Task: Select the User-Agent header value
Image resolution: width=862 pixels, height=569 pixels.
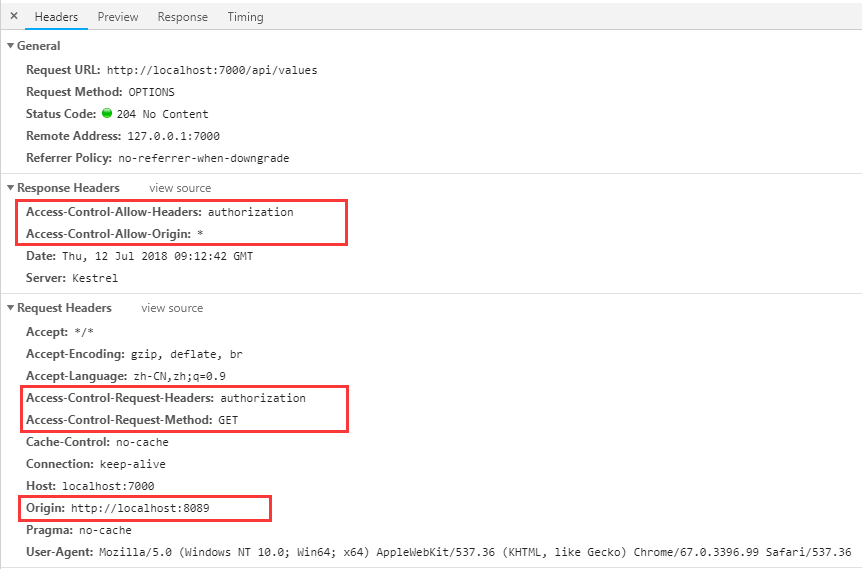Action: click(x=474, y=552)
